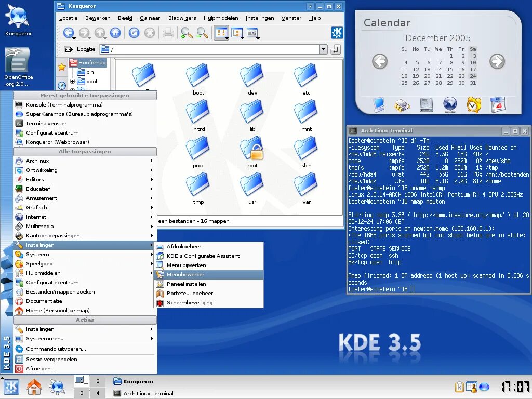This screenshot has width=532, height=399.
Task: Open Commando uitvoeren... dialog
Action: (85, 349)
